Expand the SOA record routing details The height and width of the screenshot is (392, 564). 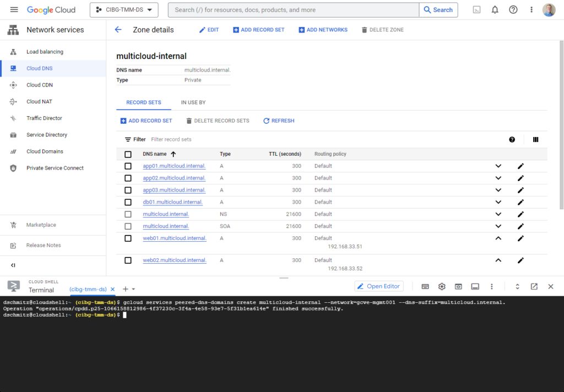coord(498,226)
